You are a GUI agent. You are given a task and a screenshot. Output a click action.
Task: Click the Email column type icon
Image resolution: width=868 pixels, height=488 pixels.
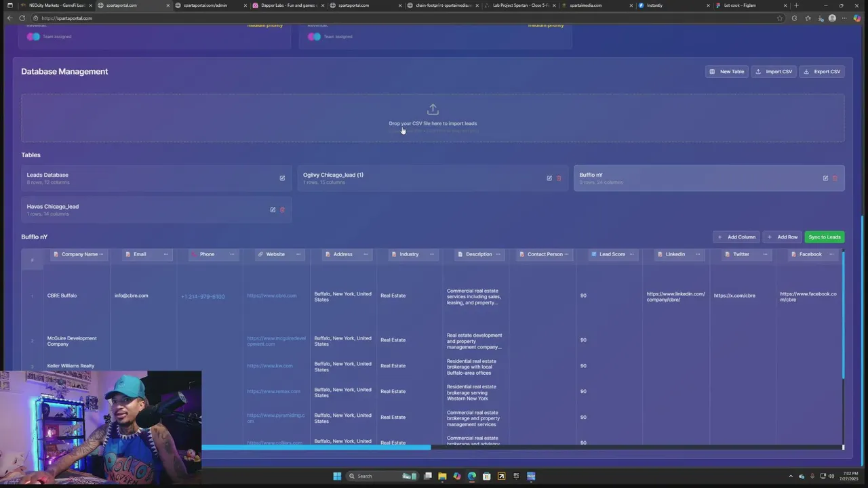pyautogui.click(x=127, y=254)
